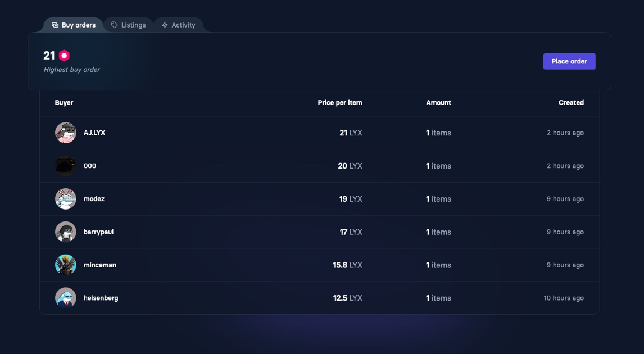Open the AJ.LYX buyer name link
Image resolution: width=644 pixels, height=354 pixels.
[94, 133]
